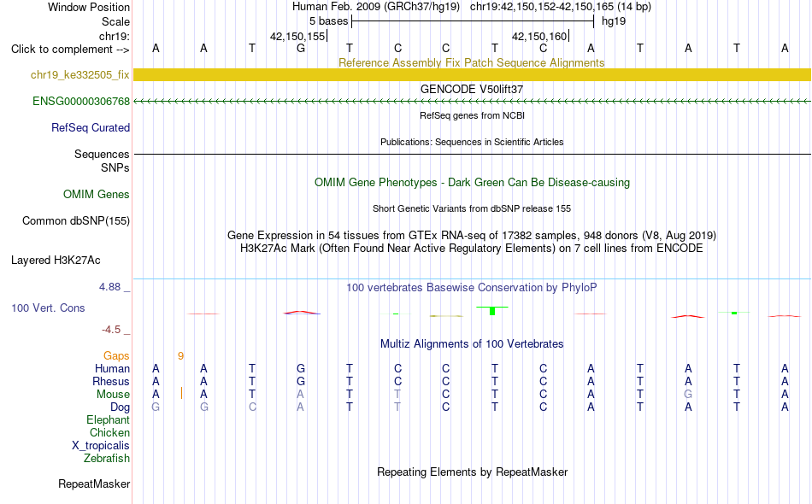Click the Rhesus species row label

(x=111, y=382)
